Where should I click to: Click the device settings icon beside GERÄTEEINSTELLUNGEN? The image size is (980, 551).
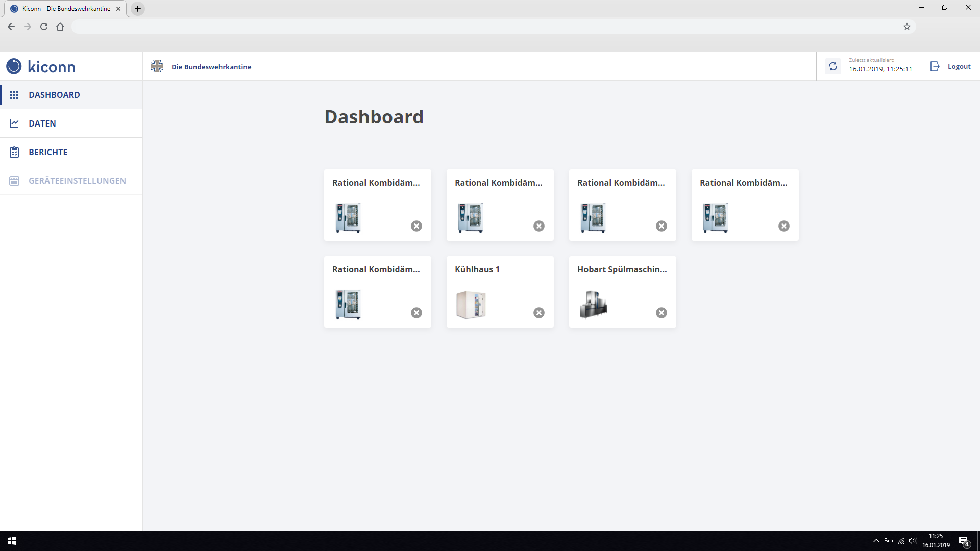pyautogui.click(x=14, y=181)
